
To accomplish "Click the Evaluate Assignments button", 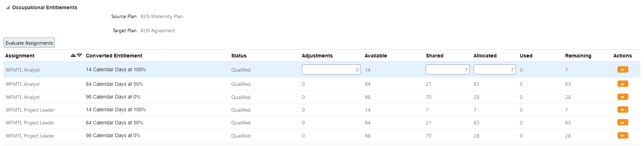I will click(29, 43).
